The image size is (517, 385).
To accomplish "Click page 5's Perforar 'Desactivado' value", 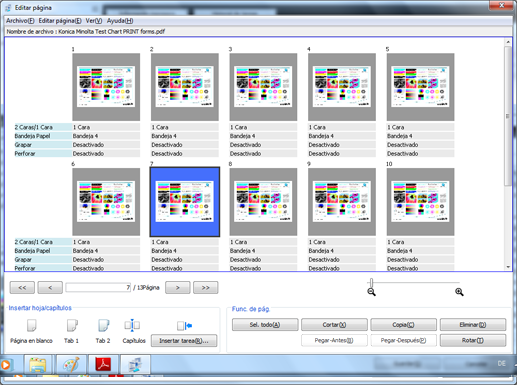I will coord(420,153).
